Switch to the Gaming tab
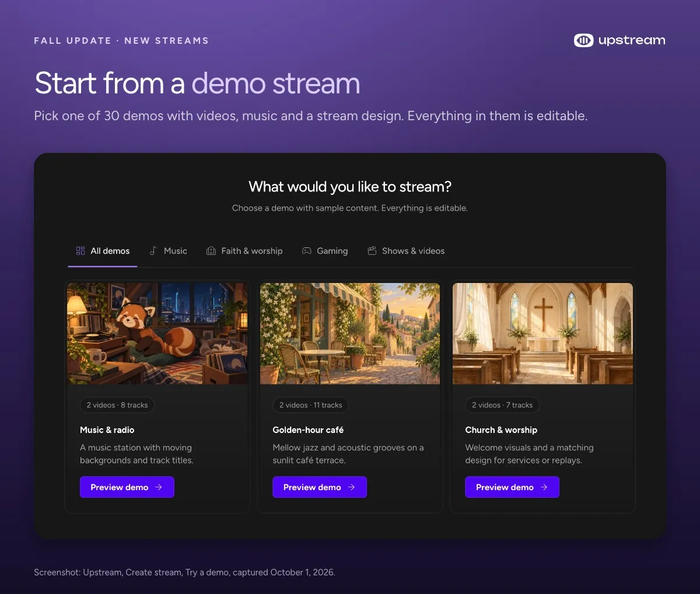This screenshot has width=700, height=594. pyautogui.click(x=325, y=251)
